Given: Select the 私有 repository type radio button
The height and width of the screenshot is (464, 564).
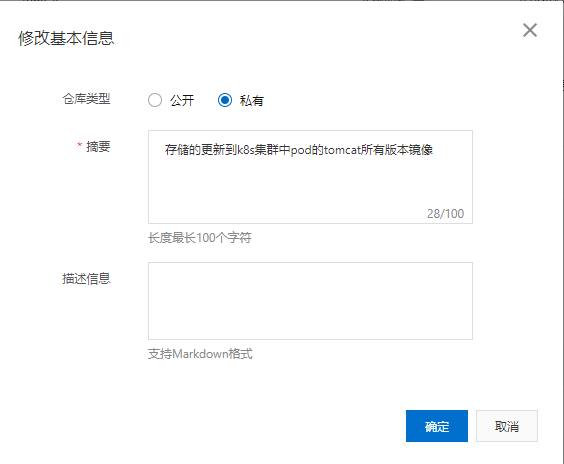Looking at the screenshot, I should [225, 100].
